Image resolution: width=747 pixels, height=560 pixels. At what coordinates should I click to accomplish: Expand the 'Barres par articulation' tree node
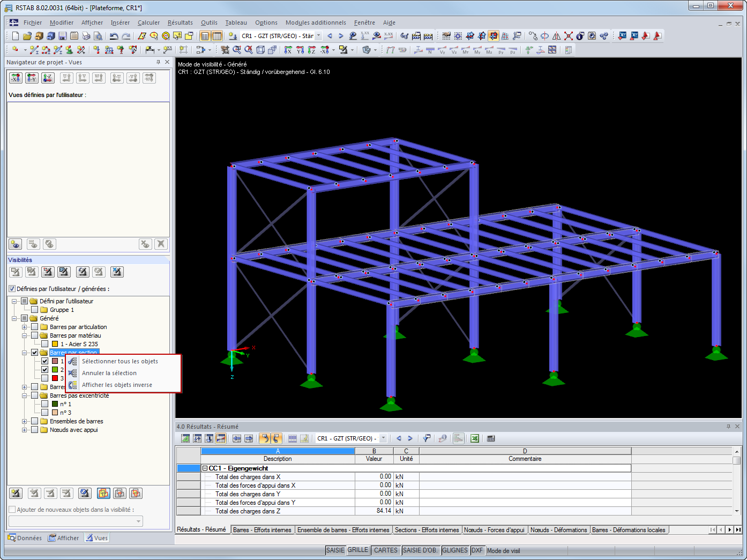point(24,327)
